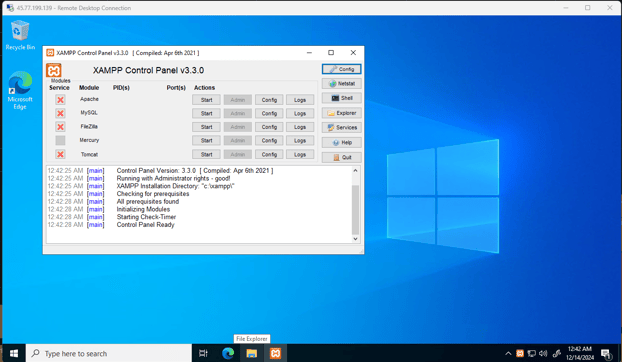
Task: Click log line 'Initializing Modules'
Action: 143,209
